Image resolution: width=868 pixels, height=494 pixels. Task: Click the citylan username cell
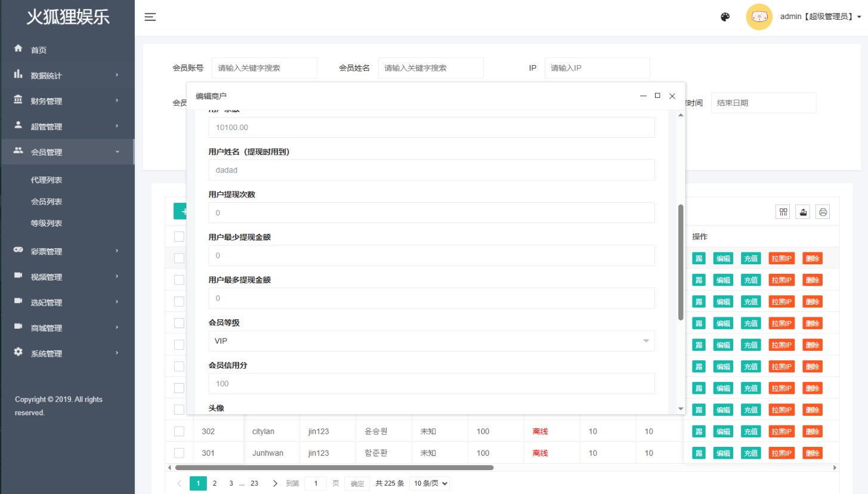coord(271,431)
